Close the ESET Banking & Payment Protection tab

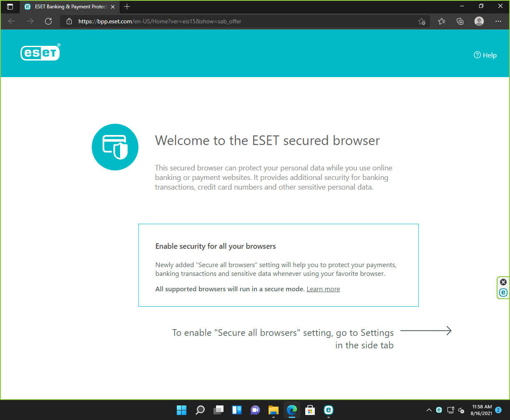pyautogui.click(x=113, y=7)
